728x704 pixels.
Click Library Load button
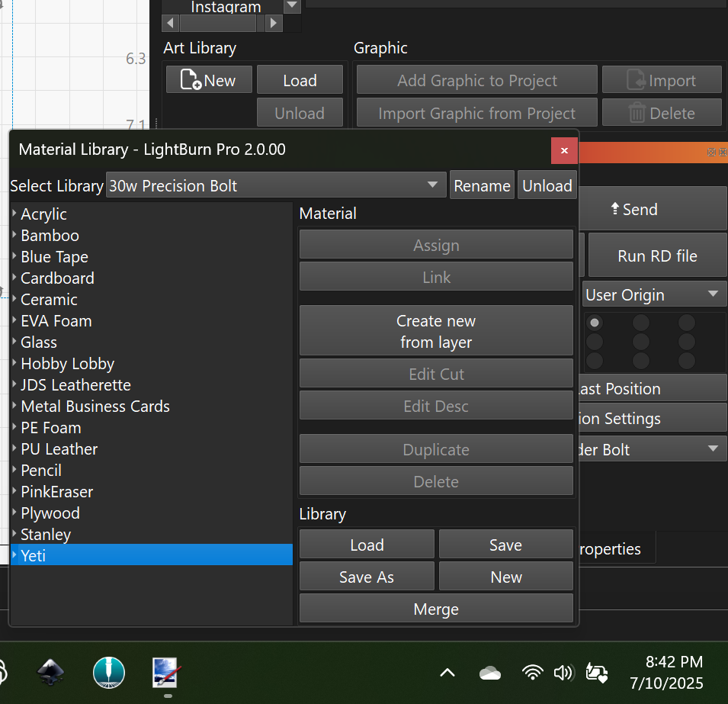(x=367, y=544)
